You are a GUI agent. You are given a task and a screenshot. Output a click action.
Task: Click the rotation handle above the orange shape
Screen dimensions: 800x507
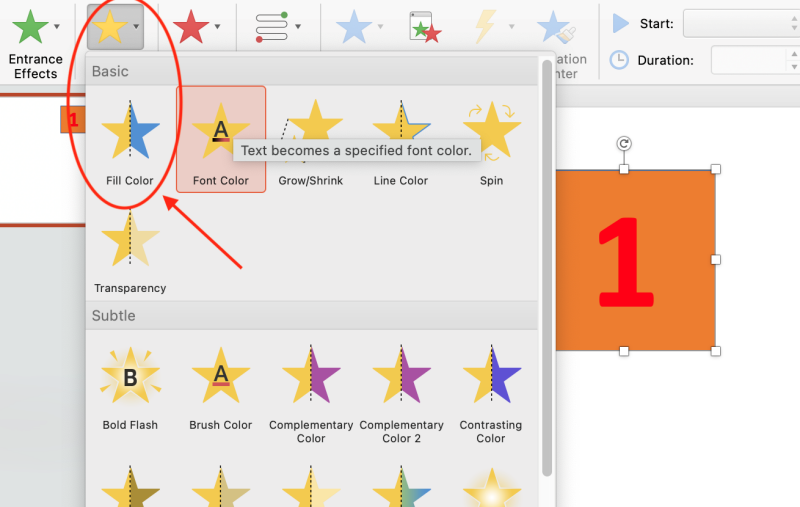click(x=623, y=144)
